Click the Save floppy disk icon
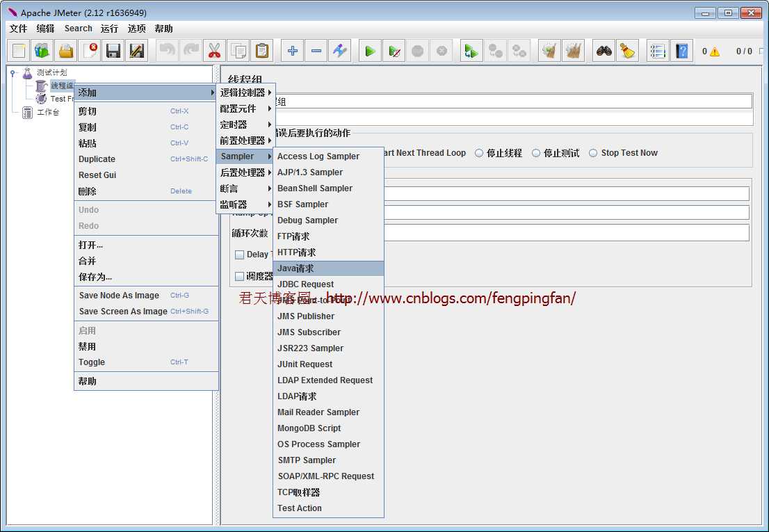This screenshot has height=532, width=769. [x=113, y=51]
